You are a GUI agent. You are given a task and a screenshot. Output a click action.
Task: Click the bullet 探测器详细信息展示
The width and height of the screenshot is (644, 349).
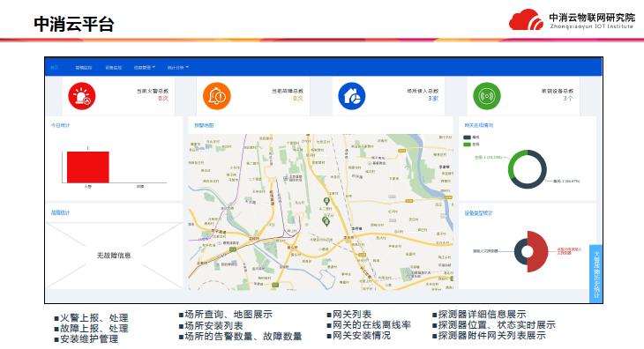click(x=479, y=314)
